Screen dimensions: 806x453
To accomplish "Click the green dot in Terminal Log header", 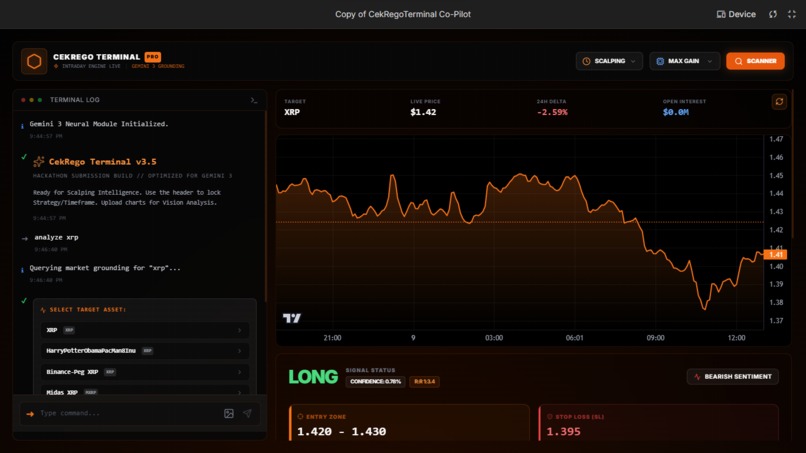I will 40,100.
